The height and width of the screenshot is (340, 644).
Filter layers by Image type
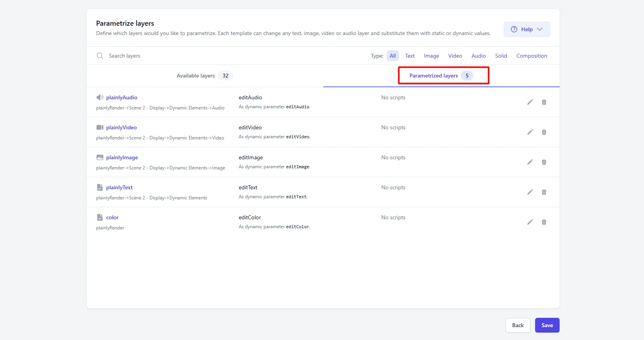point(431,56)
